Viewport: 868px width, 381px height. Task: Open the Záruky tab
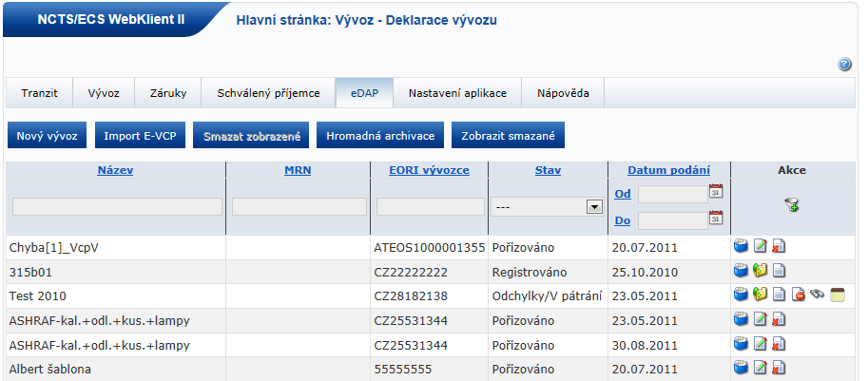(168, 93)
